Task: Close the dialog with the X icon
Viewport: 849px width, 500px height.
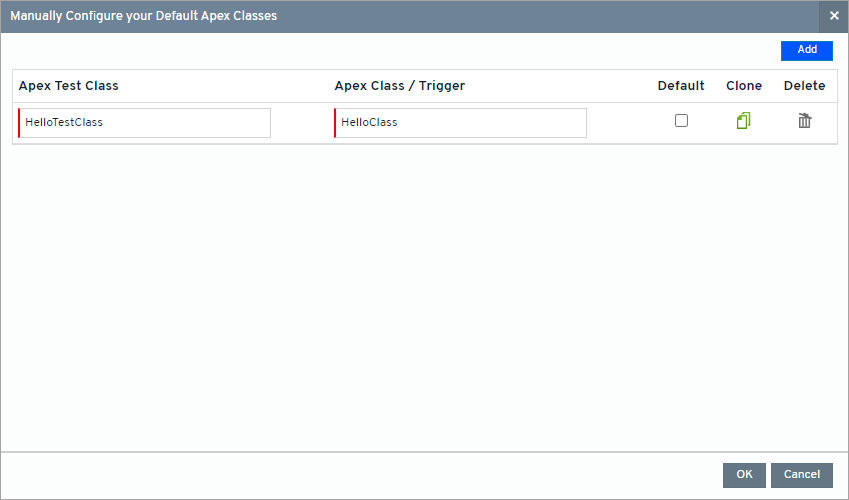Action: coord(834,16)
